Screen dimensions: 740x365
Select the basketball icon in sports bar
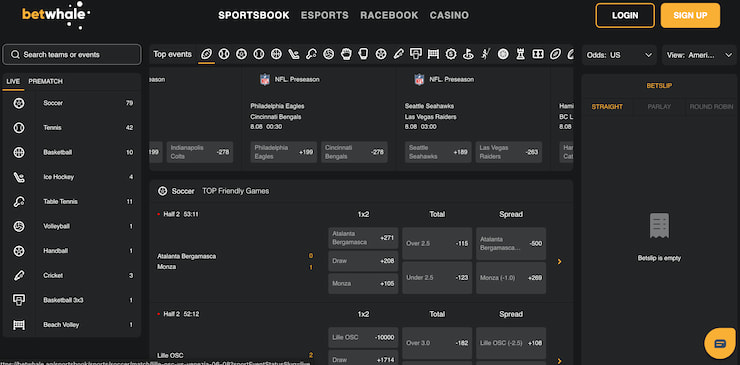[276, 54]
